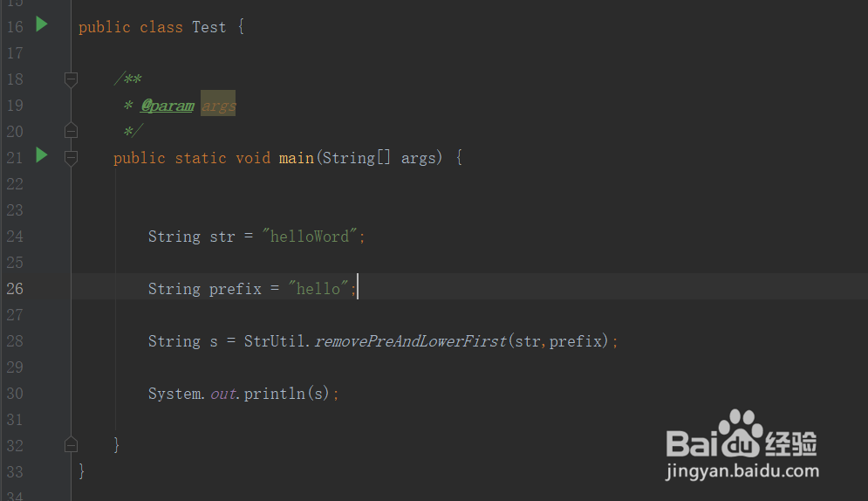Collapse the main method body at line 21
868x501 pixels.
(x=71, y=158)
